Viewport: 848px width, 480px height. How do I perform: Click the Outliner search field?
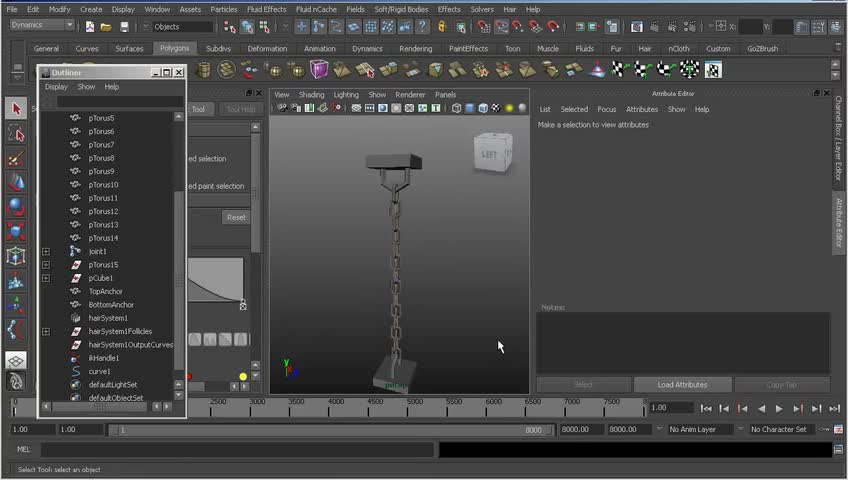[120, 102]
